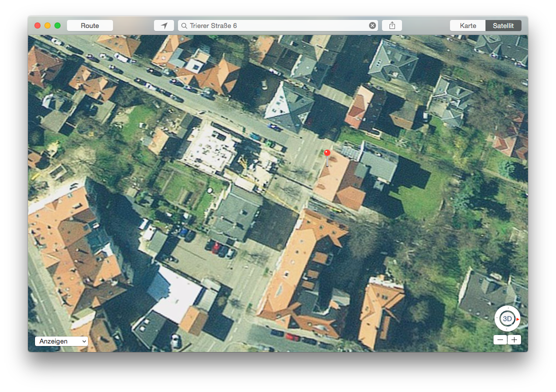
Task: Zoom out with the minus button
Action: [500, 340]
